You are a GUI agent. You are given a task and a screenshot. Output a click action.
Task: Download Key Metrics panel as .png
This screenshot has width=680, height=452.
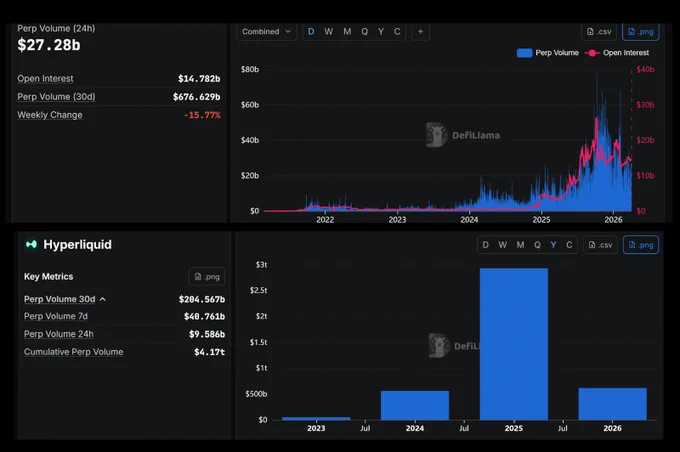pyautogui.click(x=207, y=277)
